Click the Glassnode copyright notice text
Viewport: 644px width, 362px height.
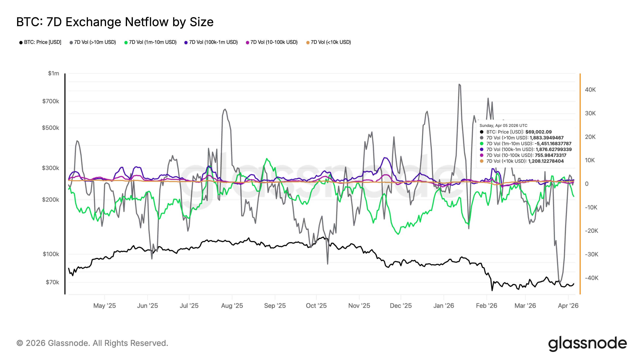click(92, 343)
